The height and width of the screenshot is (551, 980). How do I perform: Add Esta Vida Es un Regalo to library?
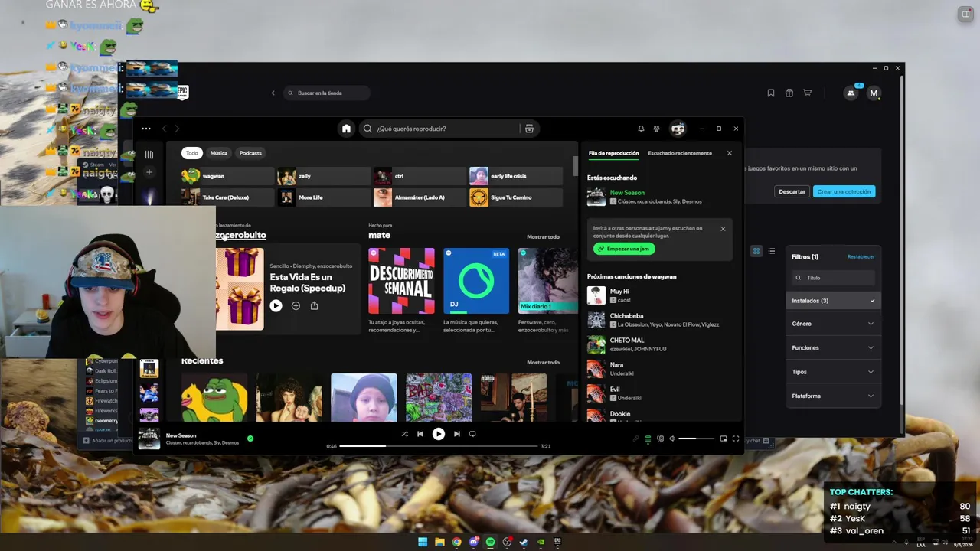[x=296, y=305]
